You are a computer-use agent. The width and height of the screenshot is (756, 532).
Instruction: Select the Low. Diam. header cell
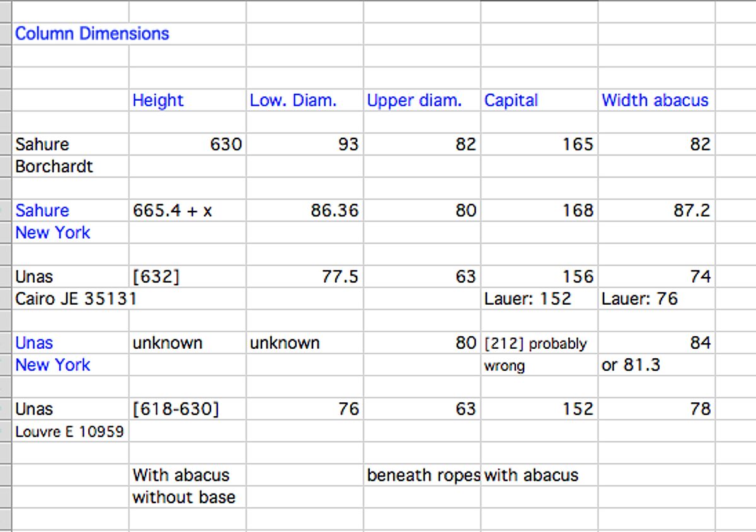pos(293,101)
